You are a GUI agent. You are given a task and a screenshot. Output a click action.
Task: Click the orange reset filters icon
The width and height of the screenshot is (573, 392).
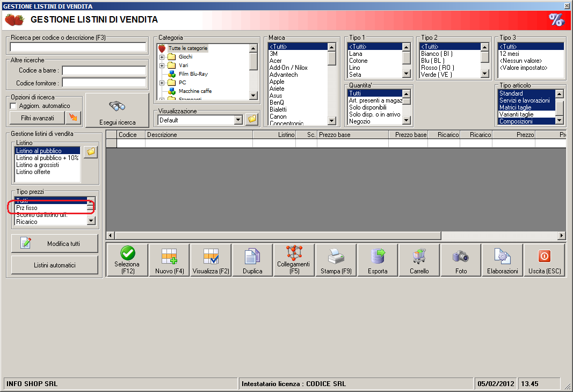click(73, 118)
